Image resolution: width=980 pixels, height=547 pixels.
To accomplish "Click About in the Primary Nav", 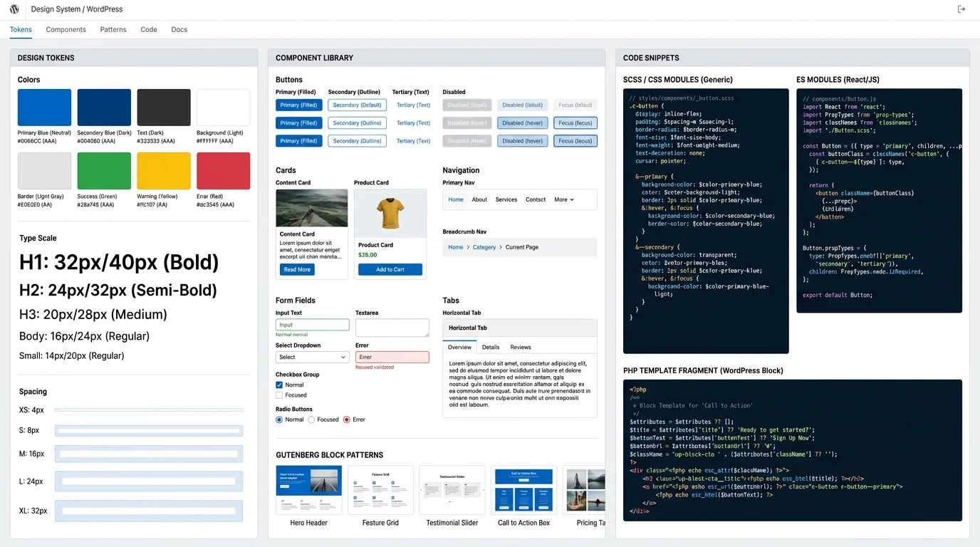I will point(479,199).
